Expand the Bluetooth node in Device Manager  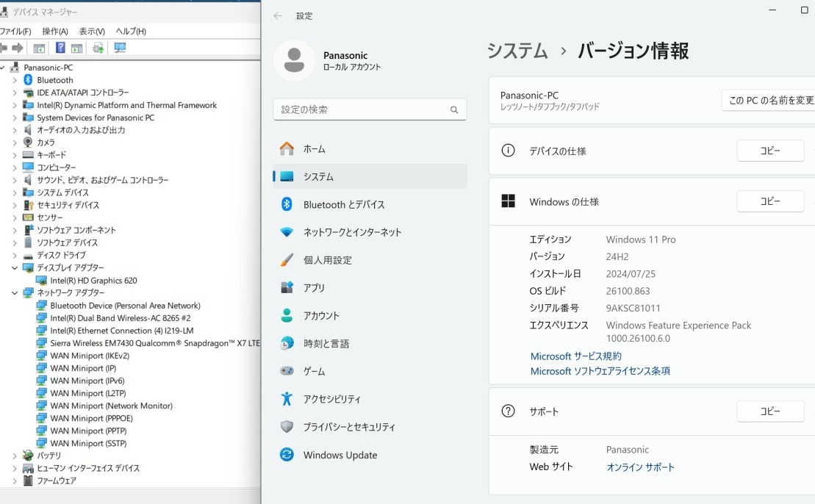point(15,80)
